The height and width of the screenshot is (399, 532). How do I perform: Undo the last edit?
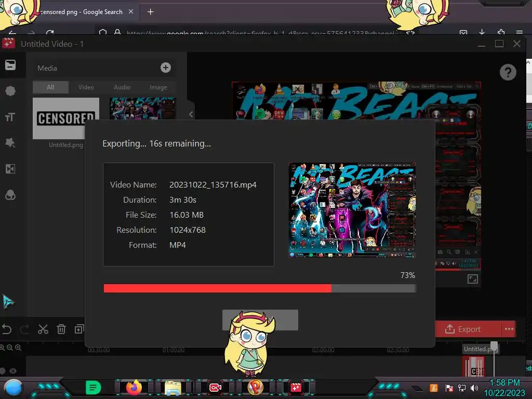click(7, 329)
